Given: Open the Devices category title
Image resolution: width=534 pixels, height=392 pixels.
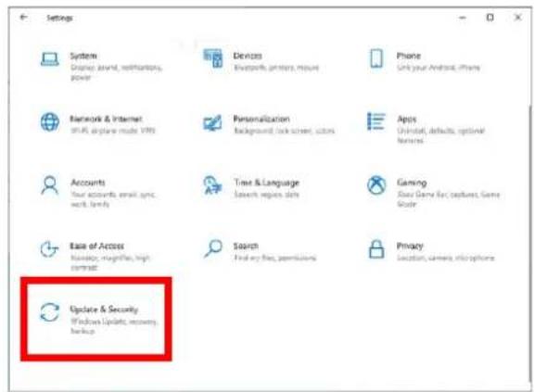Looking at the screenshot, I should (x=248, y=56).
